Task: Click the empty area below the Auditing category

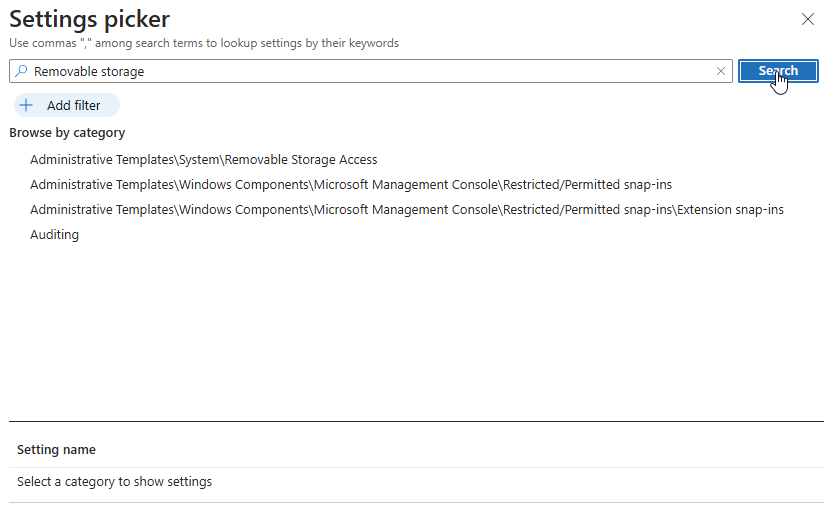Action: click(x=400, y=320)
